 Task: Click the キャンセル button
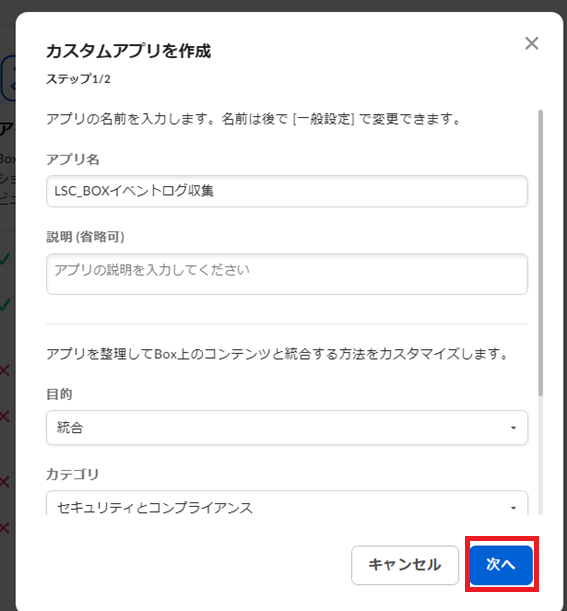click(404, 565)
